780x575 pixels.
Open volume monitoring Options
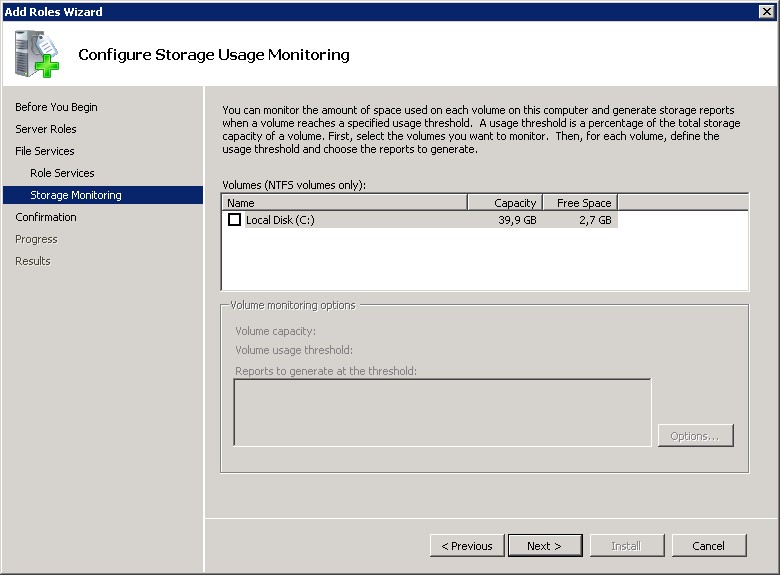(695, 436)
